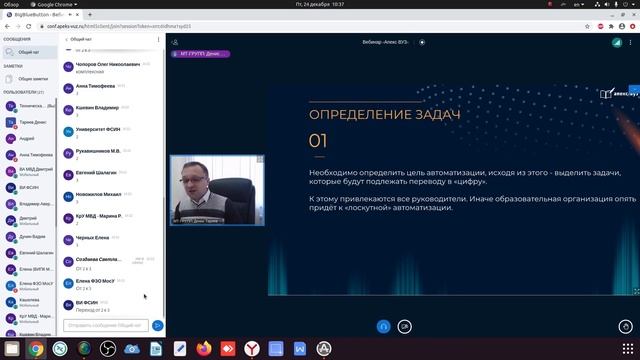The height and width of the screenshot is (360, 640).
Task: Open conference options menu at header right
Action: (x=630, y=42)
